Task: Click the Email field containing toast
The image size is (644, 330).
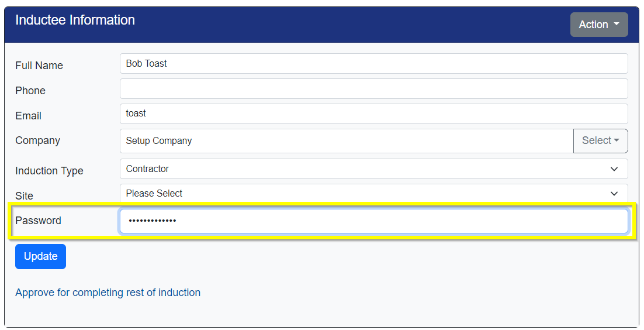Action: point(374,114)
